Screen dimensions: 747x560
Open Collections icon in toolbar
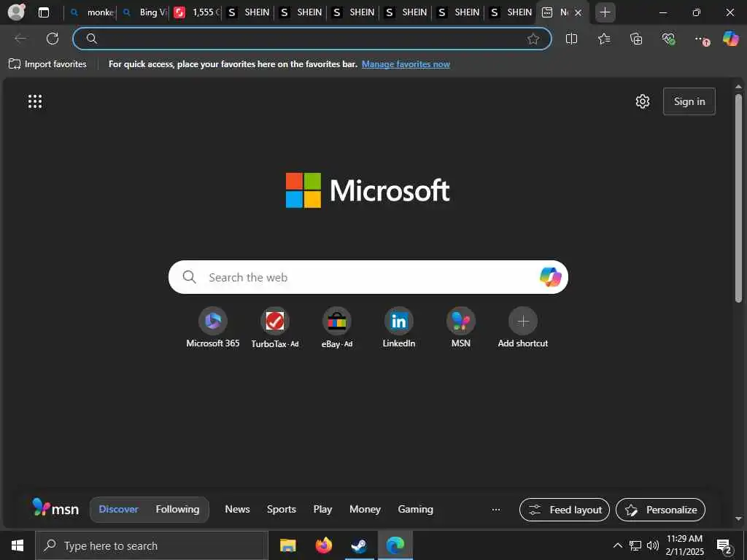point(636,39)
